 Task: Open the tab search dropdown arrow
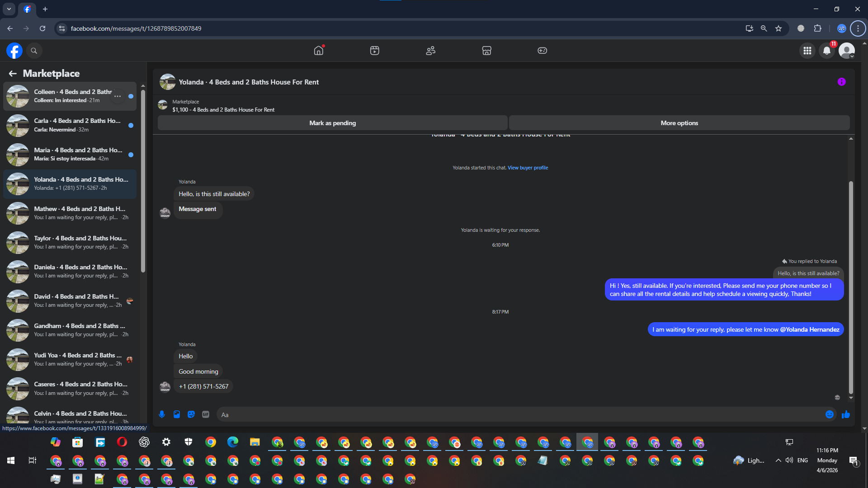coord(9,9)
